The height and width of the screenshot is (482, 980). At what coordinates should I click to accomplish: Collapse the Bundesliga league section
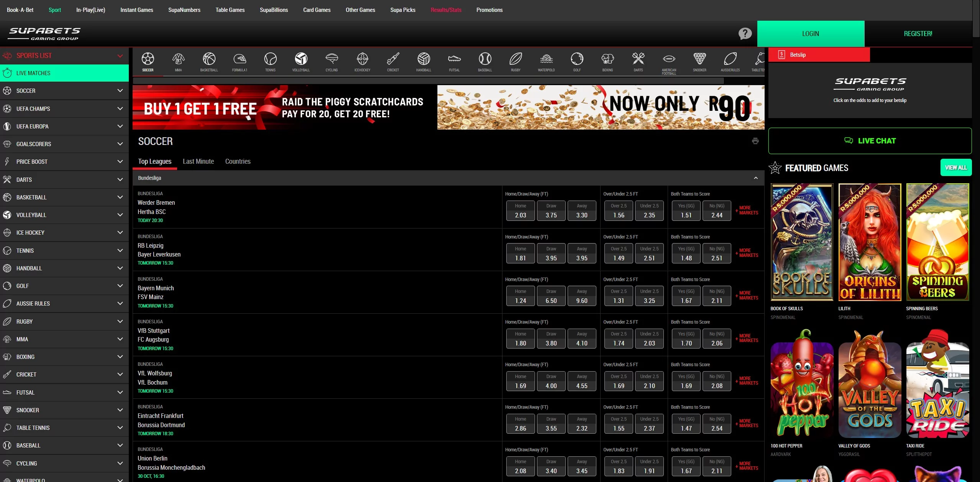point(755,178)
